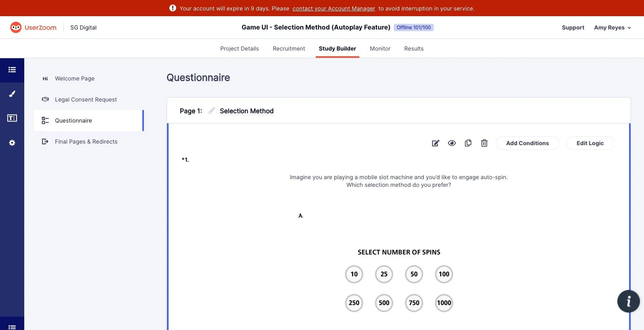The width and height of the screenshot is (644, 330).
Task: Click the Questionnaire checklist icon
Action: [x=45, y=121]
